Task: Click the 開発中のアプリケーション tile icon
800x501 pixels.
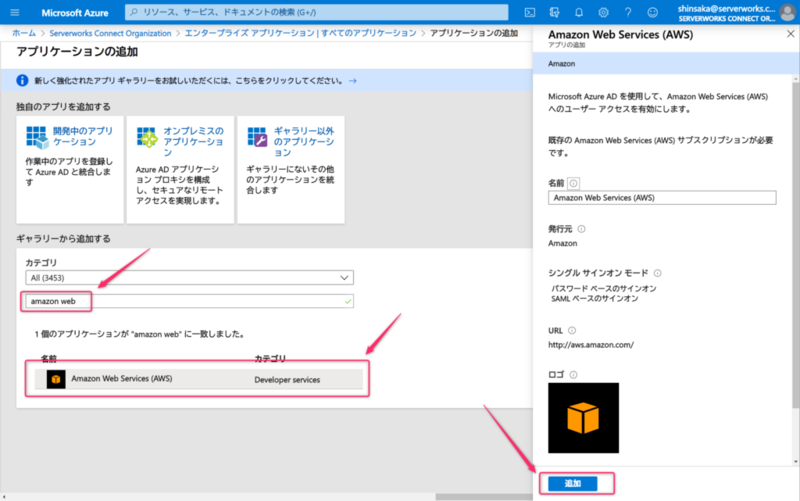Action: tap(37, 137)
